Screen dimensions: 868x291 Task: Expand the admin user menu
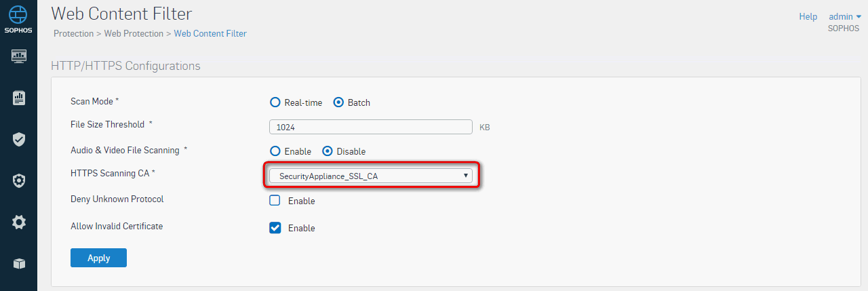click(845, 16)
